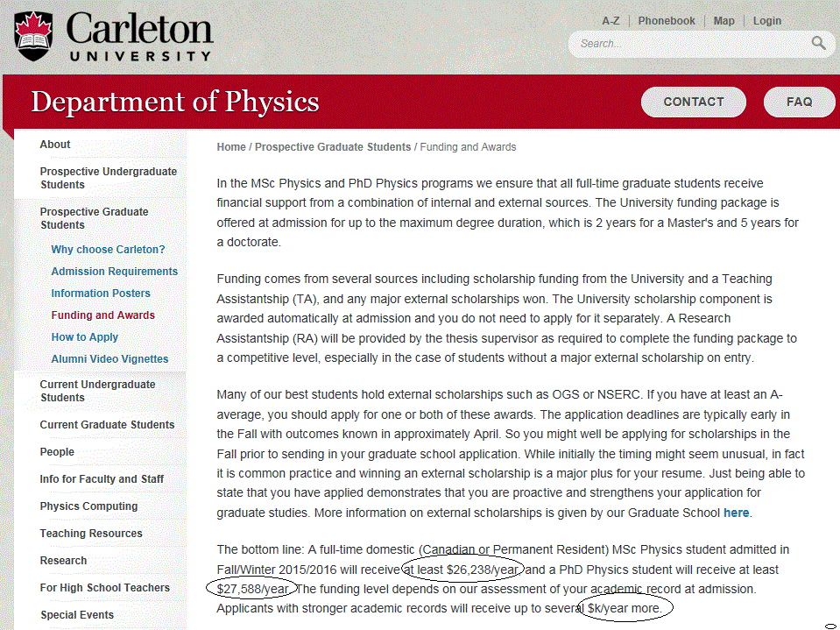Screen dimensions: 840x630
Task: Select Prospective Graduate Students in sidebar
Action: tap(94, 218)
